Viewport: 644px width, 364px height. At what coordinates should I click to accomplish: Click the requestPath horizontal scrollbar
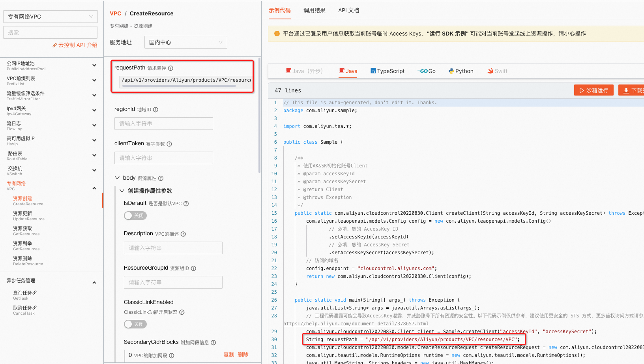(179, 86)
